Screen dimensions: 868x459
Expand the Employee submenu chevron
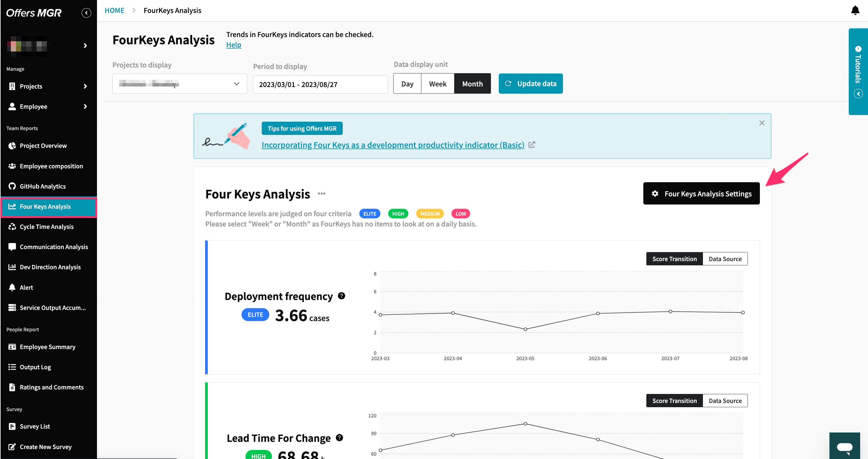tap(85, 107)
